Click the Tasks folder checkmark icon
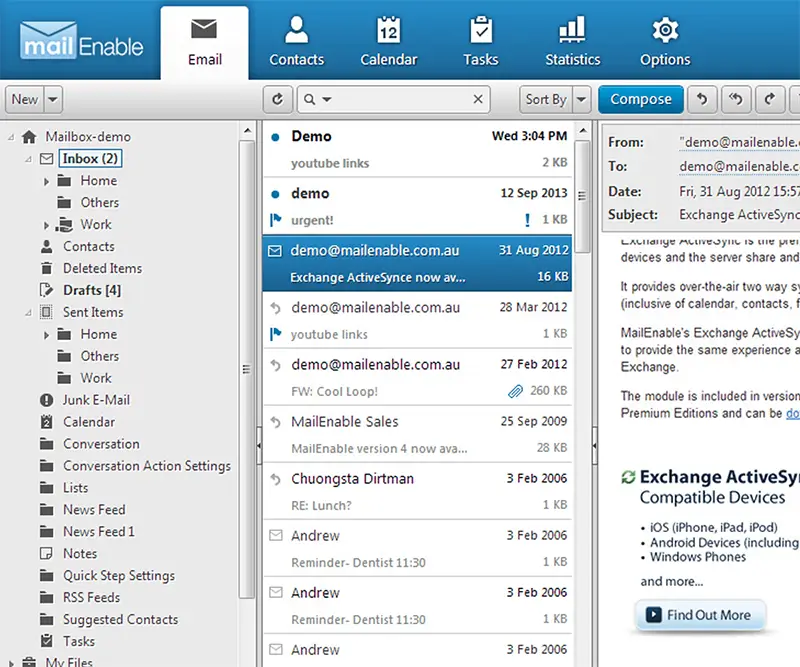Image resolution: width=800 pixels, height=667 pixels. tap(46, 641)
